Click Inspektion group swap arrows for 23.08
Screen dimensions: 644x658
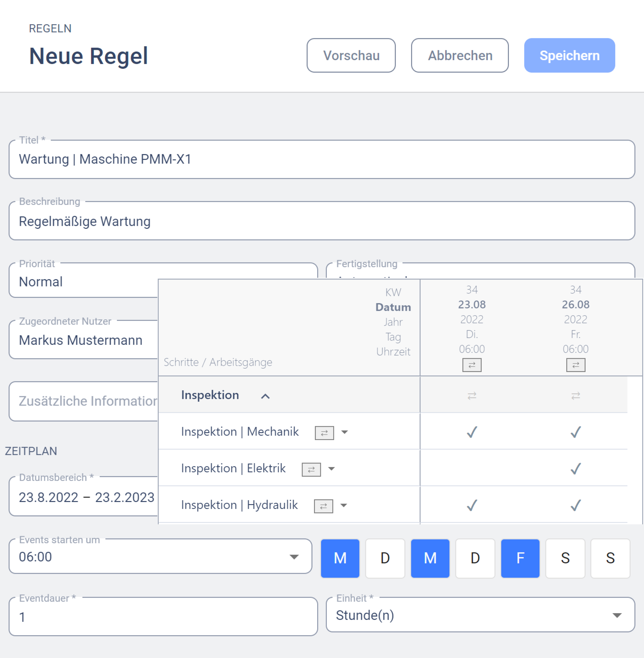(472, 395)
